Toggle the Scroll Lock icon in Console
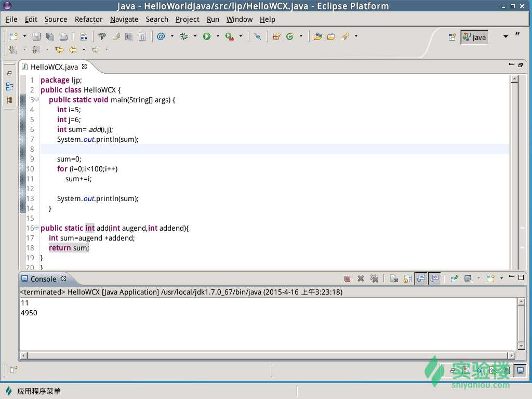Viewport: 532px width, 399px height. tap(407, 279)
